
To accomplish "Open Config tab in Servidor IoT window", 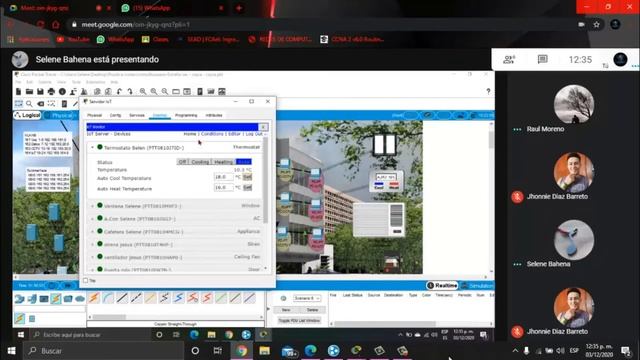I will point(116,116).
